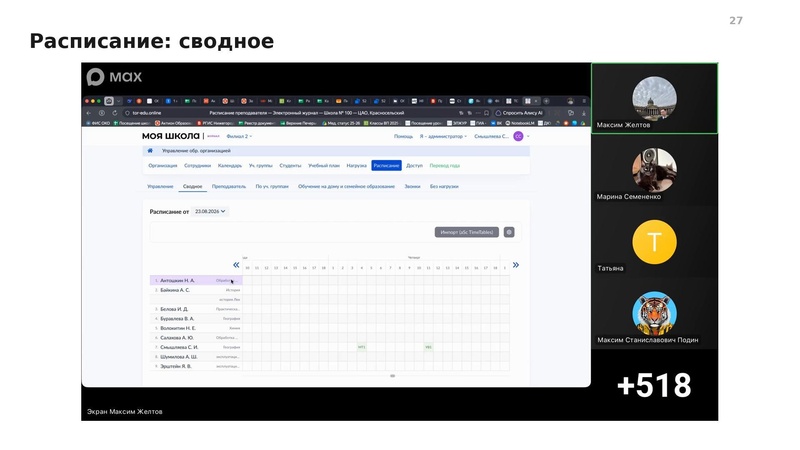Select teacher row Шумилова А. Ш.
The width and height of the screenshot is (800, 450).
[x=196, y=357]
